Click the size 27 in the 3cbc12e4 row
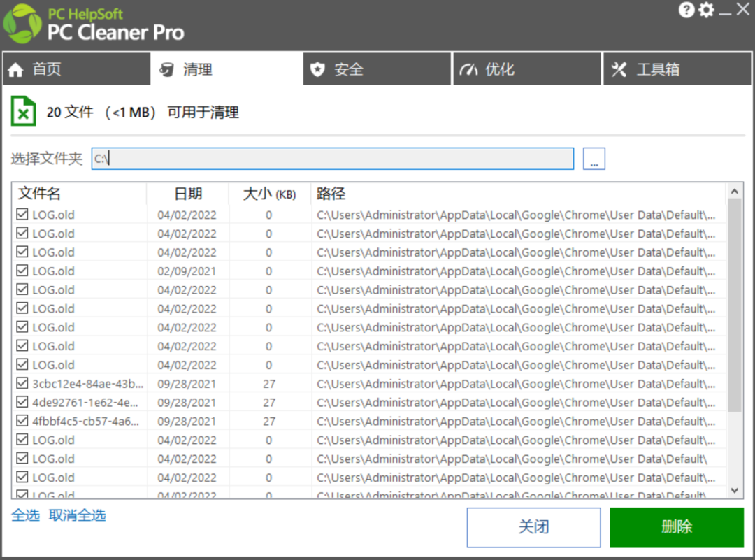The height and width of the screenshot is (560, 755). (x=269, y=384)
